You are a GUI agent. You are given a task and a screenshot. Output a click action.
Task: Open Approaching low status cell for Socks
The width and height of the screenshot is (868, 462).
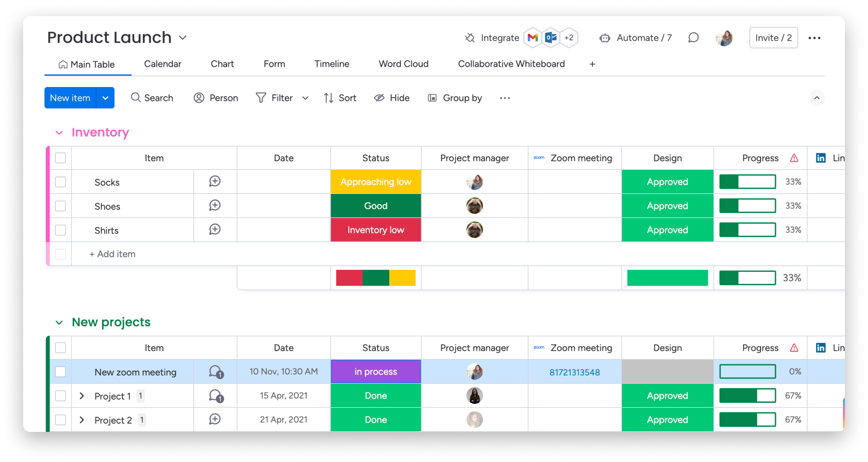[376, 182]
